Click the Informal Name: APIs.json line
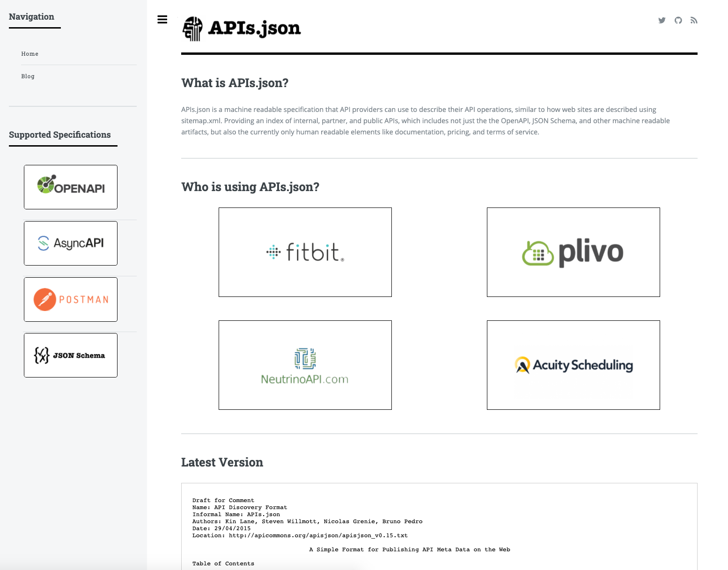 point(236,514)
